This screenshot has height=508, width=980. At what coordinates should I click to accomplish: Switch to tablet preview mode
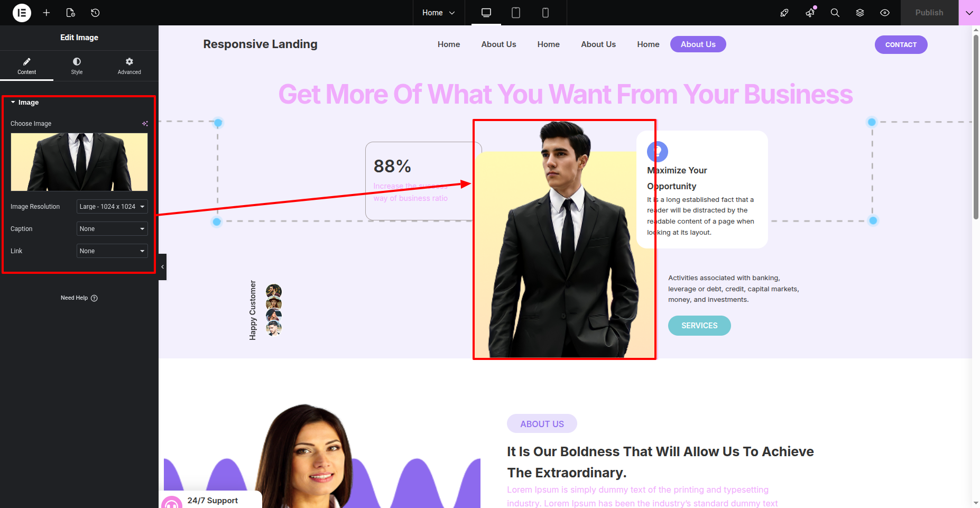tap(516, 13)
